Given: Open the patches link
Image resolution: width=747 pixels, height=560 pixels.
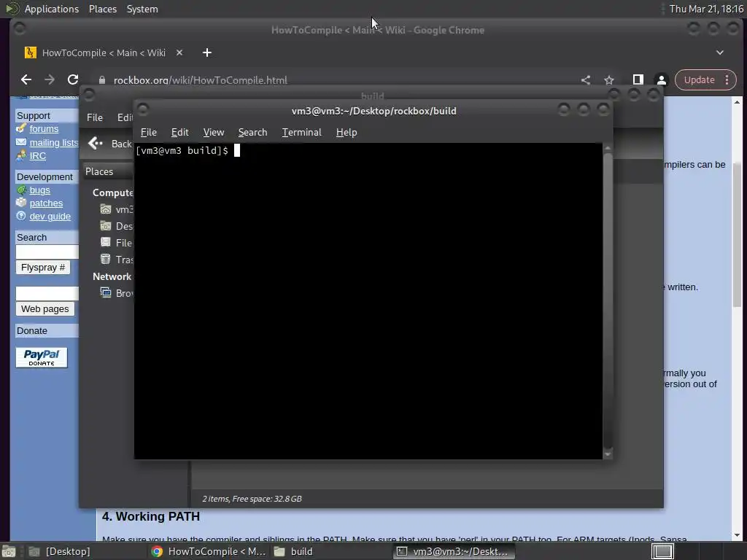Looking at the screenshot, I should coord(46,203).
